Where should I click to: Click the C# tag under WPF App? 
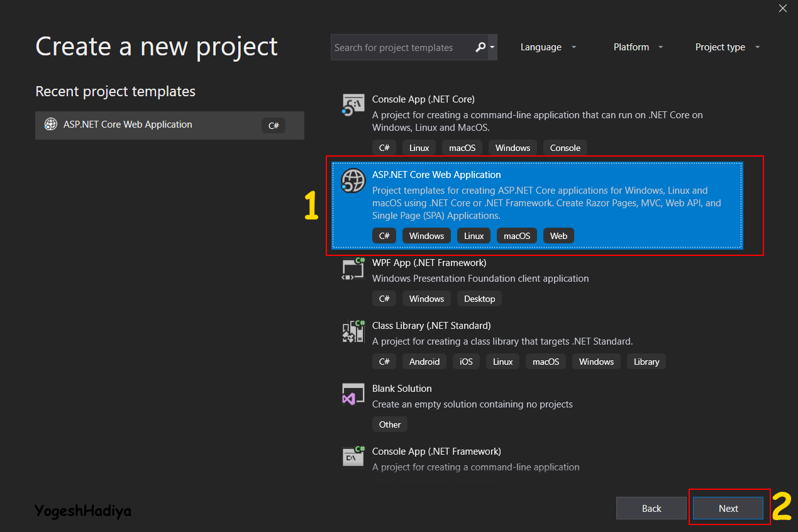384,299
